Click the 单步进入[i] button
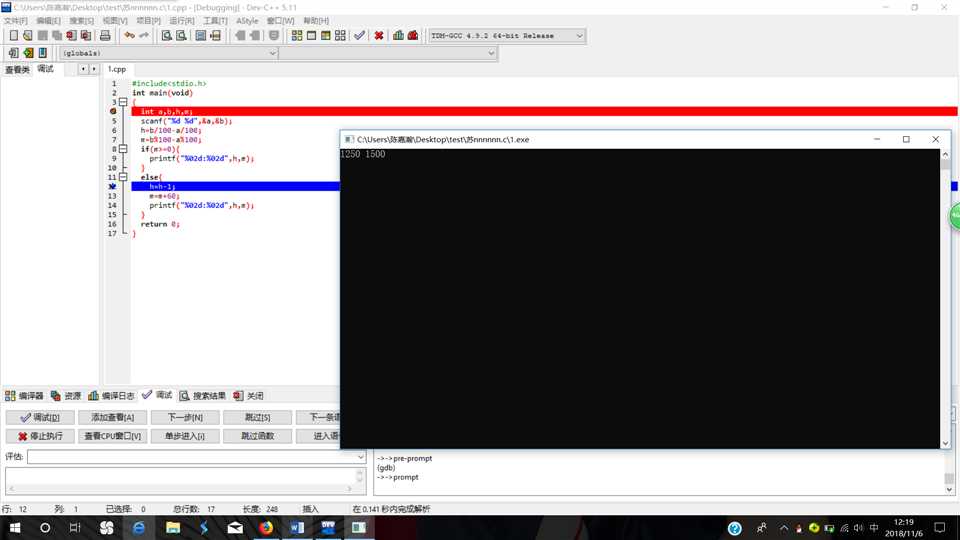This screenshot has height=540, width=960. [x=185, y=436]
